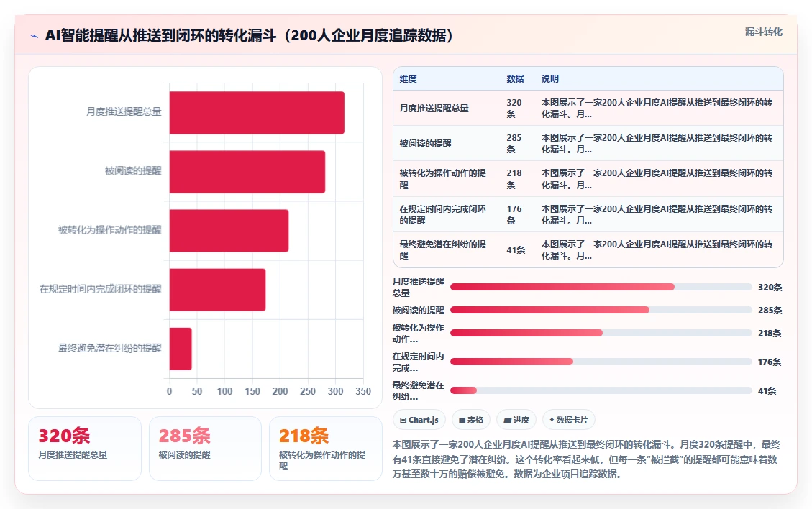Click the 数据 column header
Screen dimensions: 812x509
(x=515, y=78)
